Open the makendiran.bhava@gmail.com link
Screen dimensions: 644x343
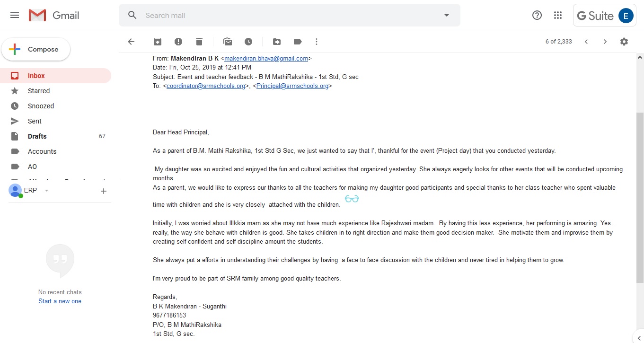(x=266, y=59)
